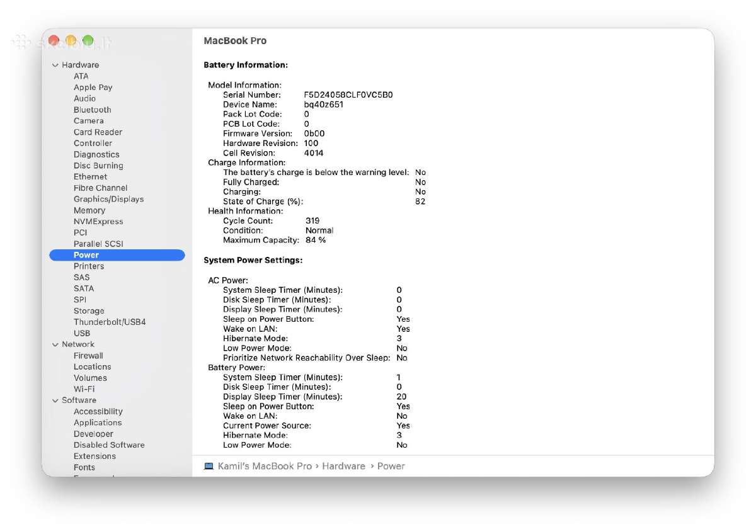The height and width of the screenshot is (532, 756).
Task: Select Card Reader in the sidebar
Action: tap(98, 132)
